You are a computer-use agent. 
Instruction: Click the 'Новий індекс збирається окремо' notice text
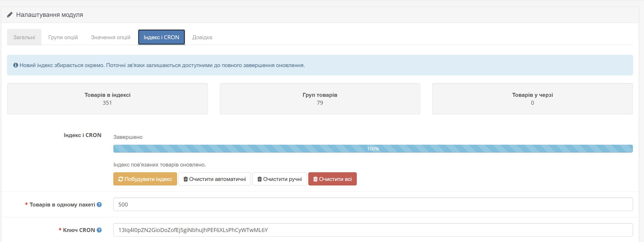(162, 65)
